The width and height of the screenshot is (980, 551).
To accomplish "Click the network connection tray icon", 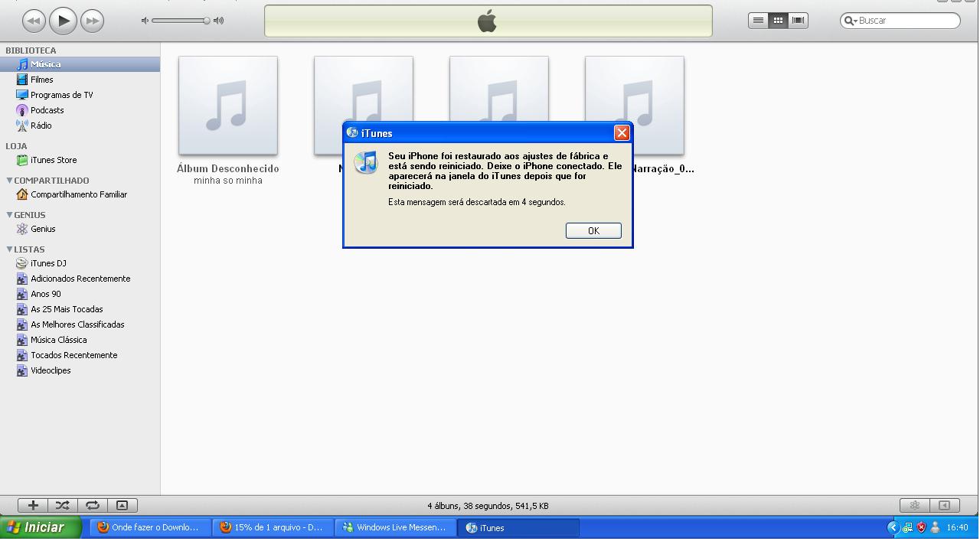I will (x=907, y=527).
